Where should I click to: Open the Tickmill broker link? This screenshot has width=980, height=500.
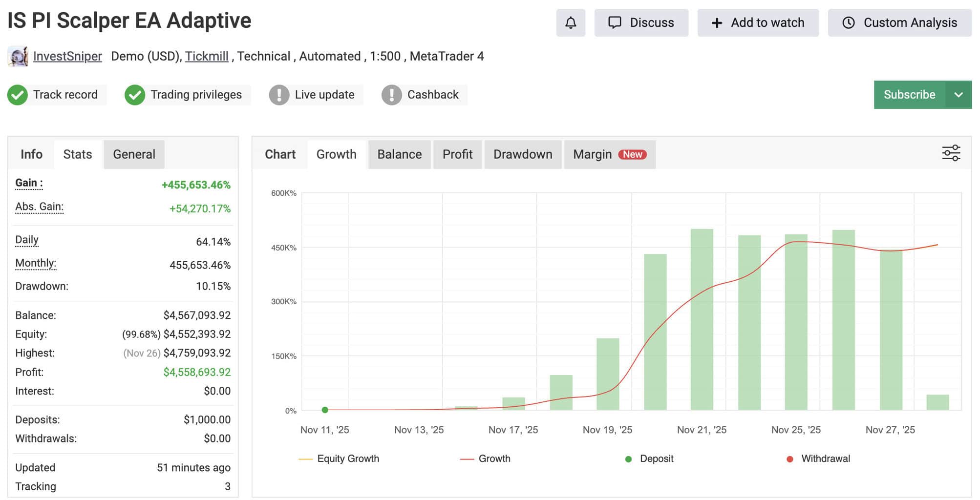pos(207,57)
